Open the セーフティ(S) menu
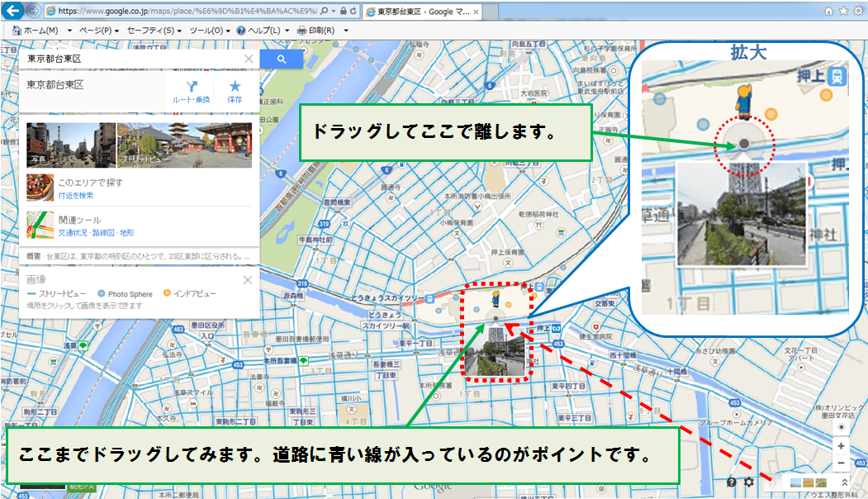This screenshot has width=868, height=499. (x=154, y=31)
